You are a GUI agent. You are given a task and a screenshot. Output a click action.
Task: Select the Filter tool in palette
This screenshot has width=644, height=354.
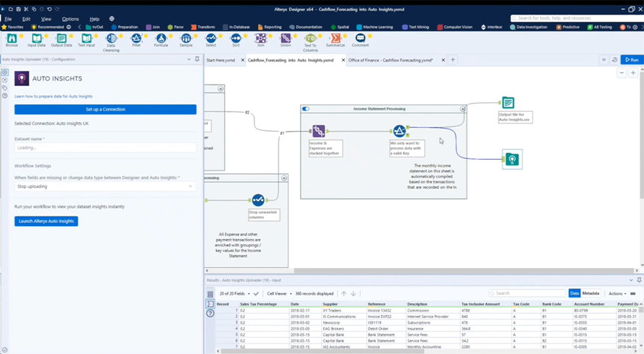[x=136, y=39]
